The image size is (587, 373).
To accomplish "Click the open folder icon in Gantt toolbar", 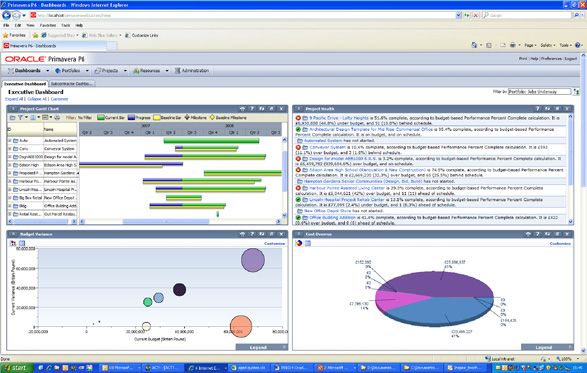I will (x=12, y=118).
